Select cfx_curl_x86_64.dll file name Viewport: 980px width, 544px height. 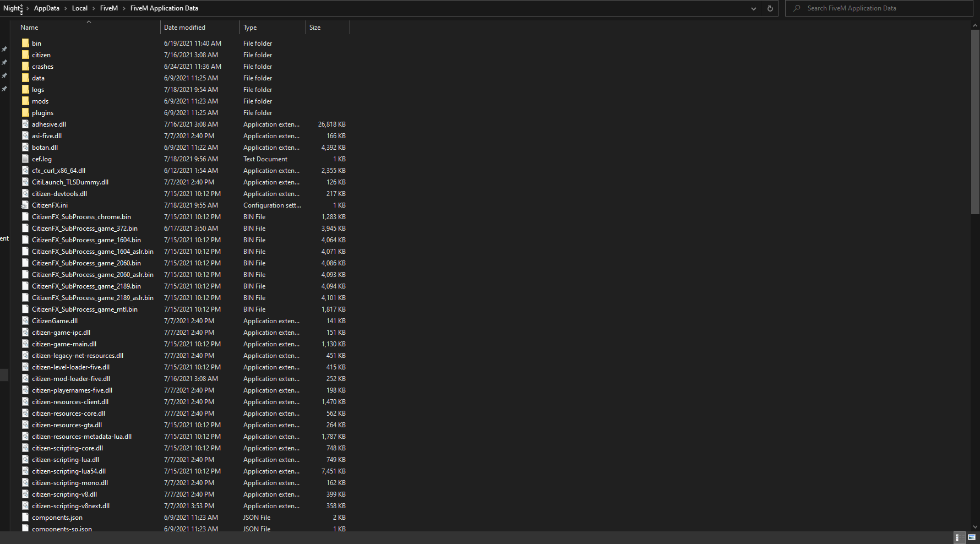tap(58, 171)
